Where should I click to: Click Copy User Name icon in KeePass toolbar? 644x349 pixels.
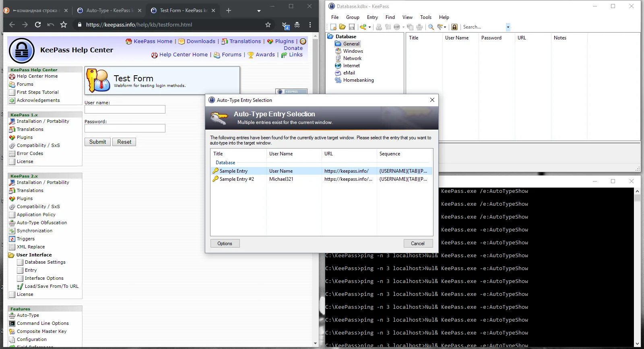coord(379,27)
